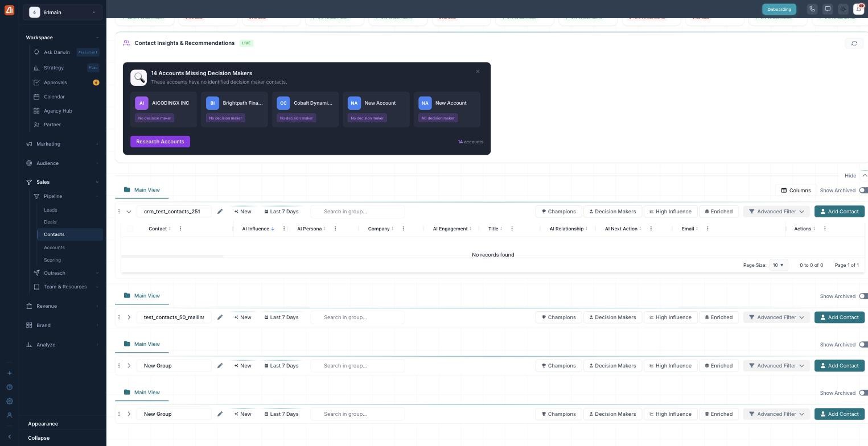Open settings gear in left rail
Viewport: 868px width, 446px height.
click(x=9, y=401)
